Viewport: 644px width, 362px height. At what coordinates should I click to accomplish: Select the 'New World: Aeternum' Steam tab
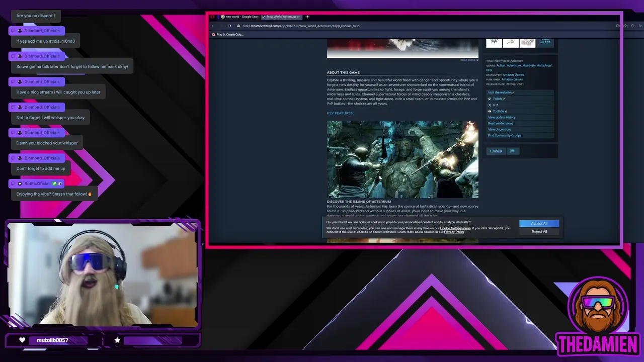[x=282, y=17]
